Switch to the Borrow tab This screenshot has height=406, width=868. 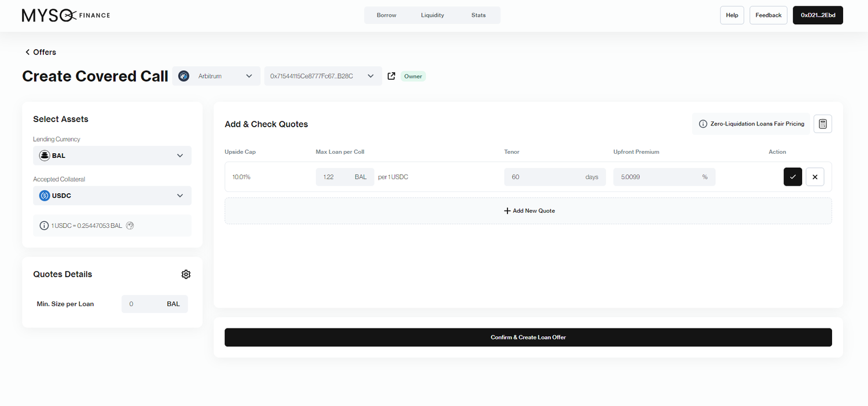[387, 15]
